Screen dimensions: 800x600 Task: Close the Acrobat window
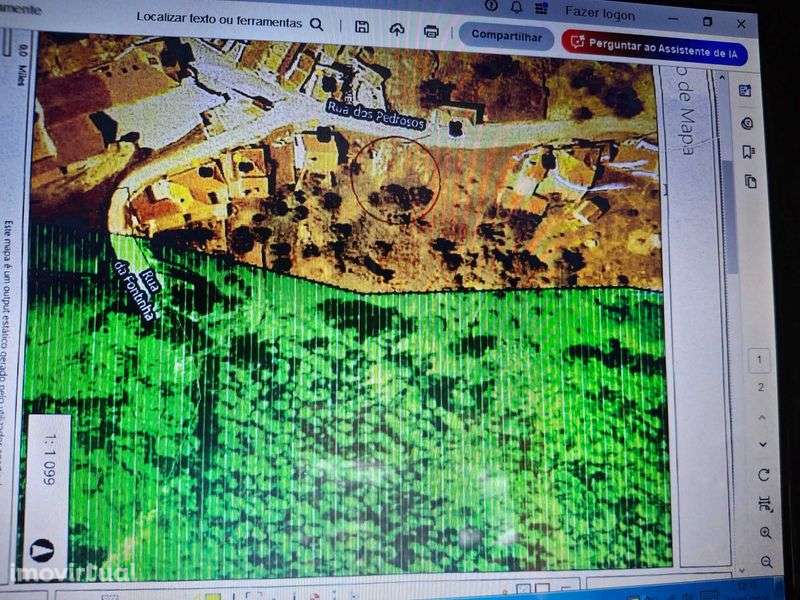[x=741, y=24]
